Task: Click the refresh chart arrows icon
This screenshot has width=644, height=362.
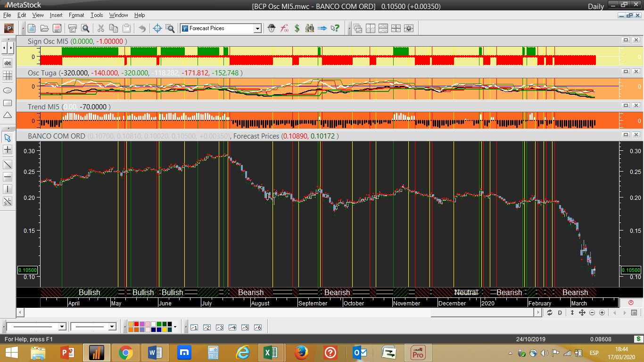Action: point(550,313)
